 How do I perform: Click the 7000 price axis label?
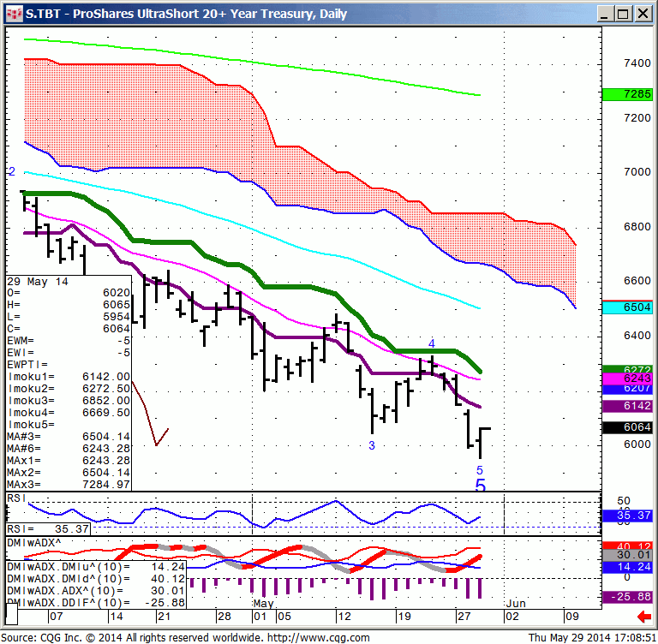click(637, 172)
